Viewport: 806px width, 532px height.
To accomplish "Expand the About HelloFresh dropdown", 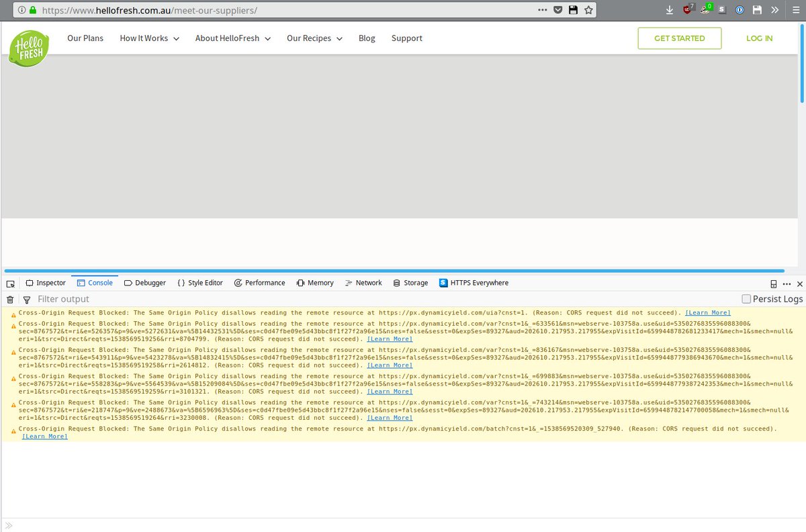I will (233, 38).
